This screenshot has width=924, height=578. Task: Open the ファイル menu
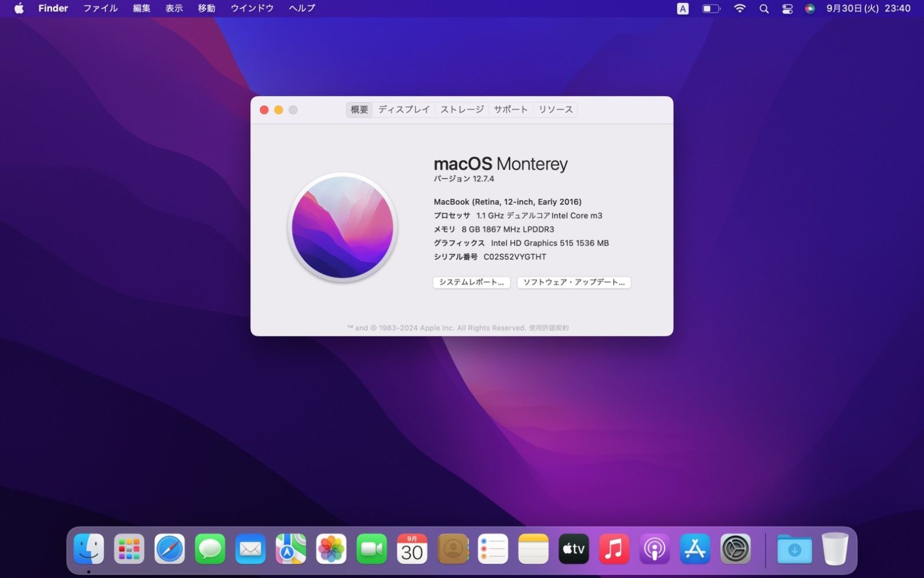[100, 9]
